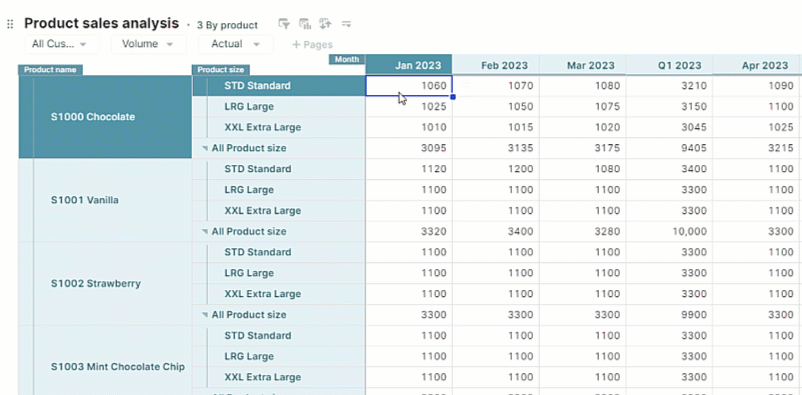Viewport: 802px width, 395px height.
Task: Select the Jan 2023 column header
Action: pos(409,65)
